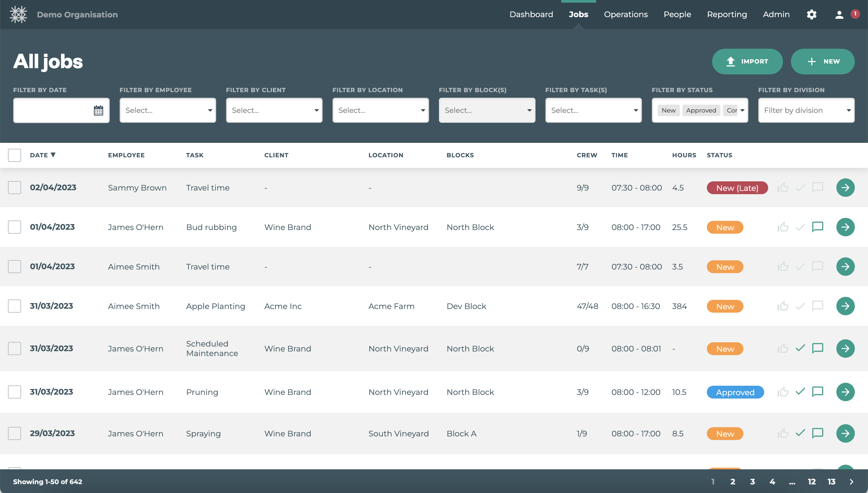Image resolution: width=868 pixels, height=493 pixels.
Task: Click the comment icon on Pruning job
Action: click(818, 392)
